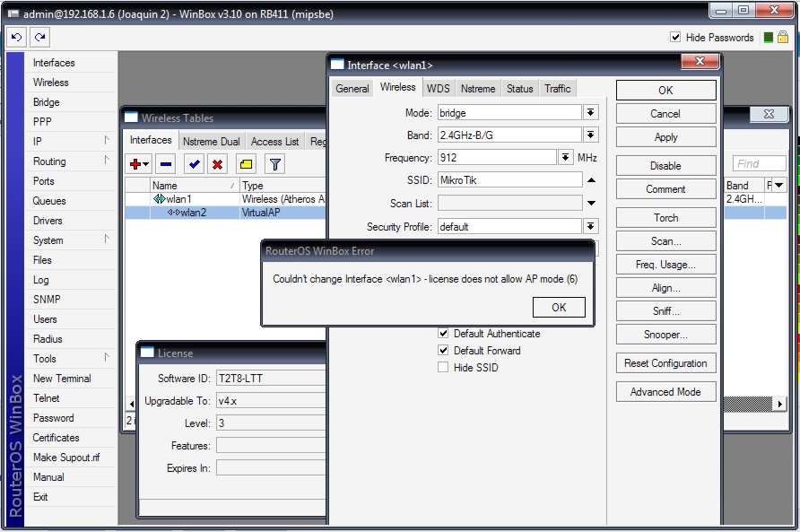
Task: Open the Band dropdown arrow
Action: [590, 135]
